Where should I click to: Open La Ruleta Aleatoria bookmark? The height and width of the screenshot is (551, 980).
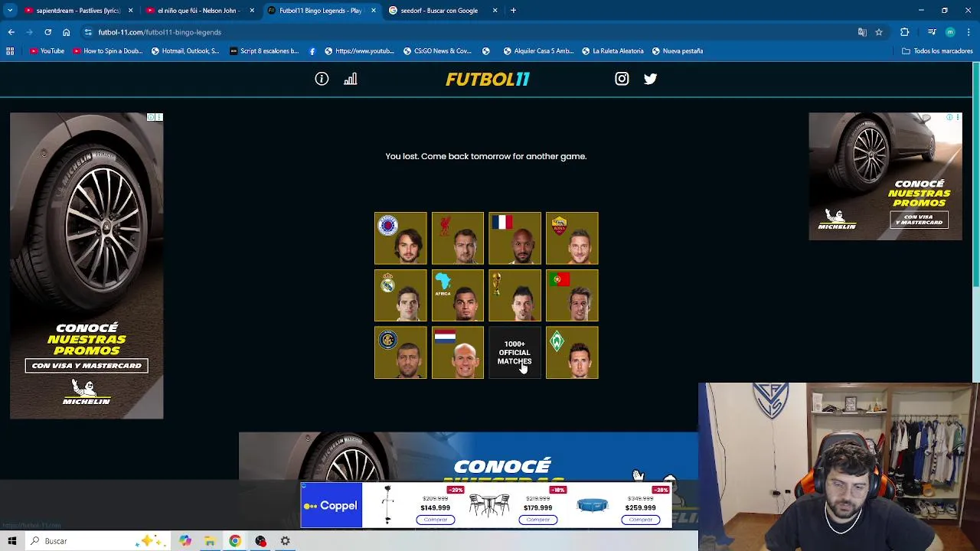click(x=612, y=51)
